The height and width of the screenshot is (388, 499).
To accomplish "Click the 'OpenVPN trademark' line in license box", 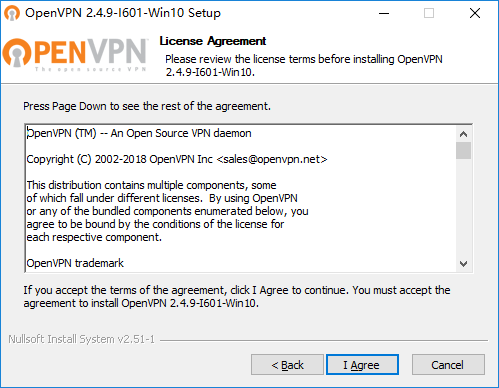I will (x=75, y=263).
